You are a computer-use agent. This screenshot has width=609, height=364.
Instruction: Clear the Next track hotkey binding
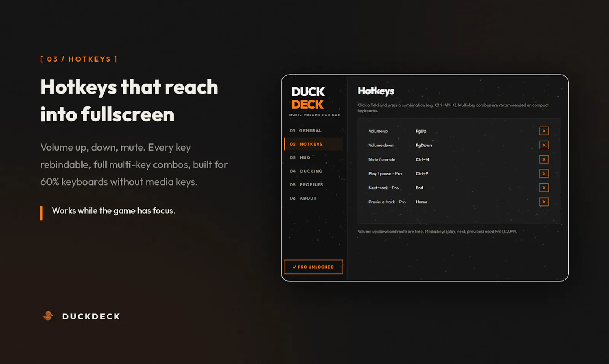[x=544, y=188]
